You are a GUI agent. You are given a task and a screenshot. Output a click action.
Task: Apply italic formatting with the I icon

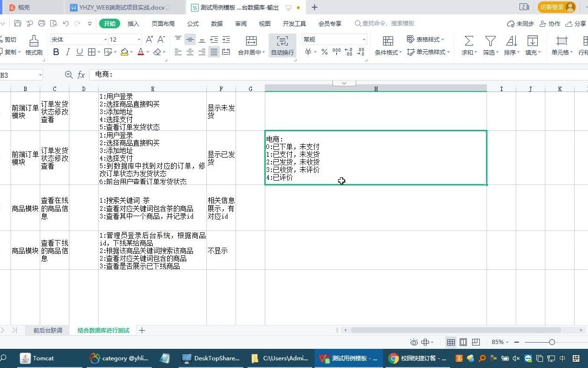point(68,52)
